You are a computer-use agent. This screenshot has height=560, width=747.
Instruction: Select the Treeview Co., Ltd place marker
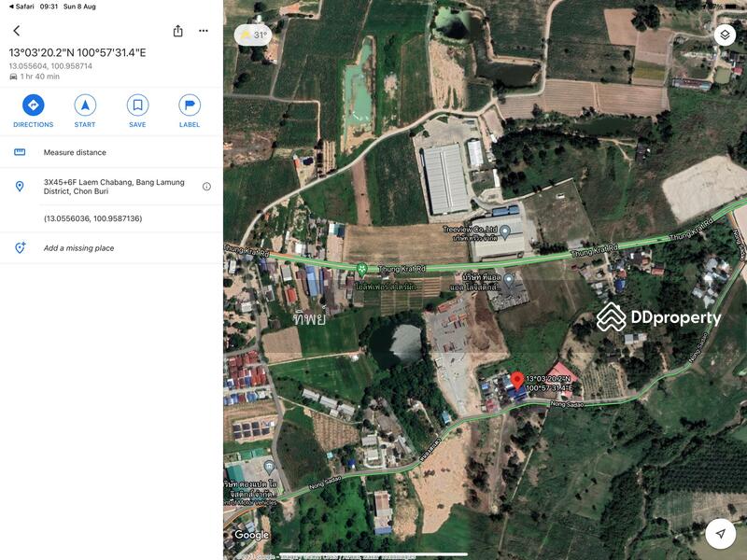coord(505,232)
